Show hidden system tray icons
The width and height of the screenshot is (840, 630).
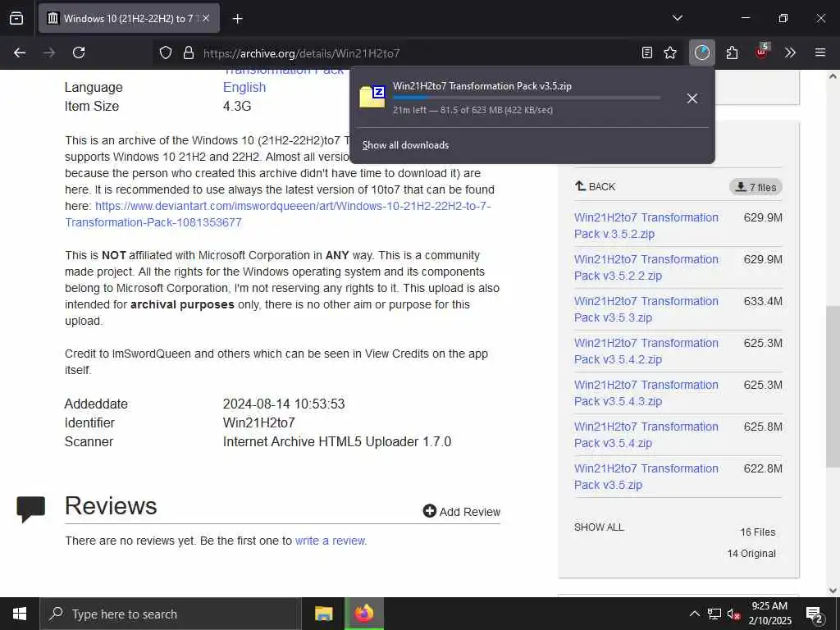pyautogui.click(x=694, y=614)
